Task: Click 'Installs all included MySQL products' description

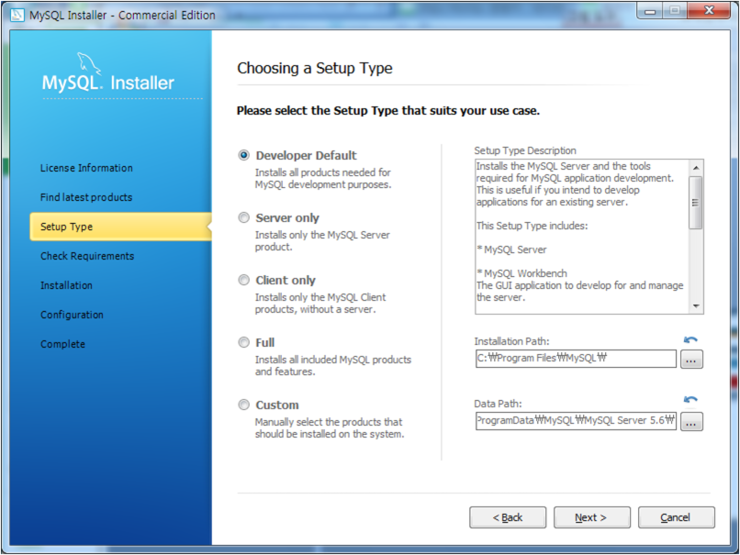Action: click(333, 365)
